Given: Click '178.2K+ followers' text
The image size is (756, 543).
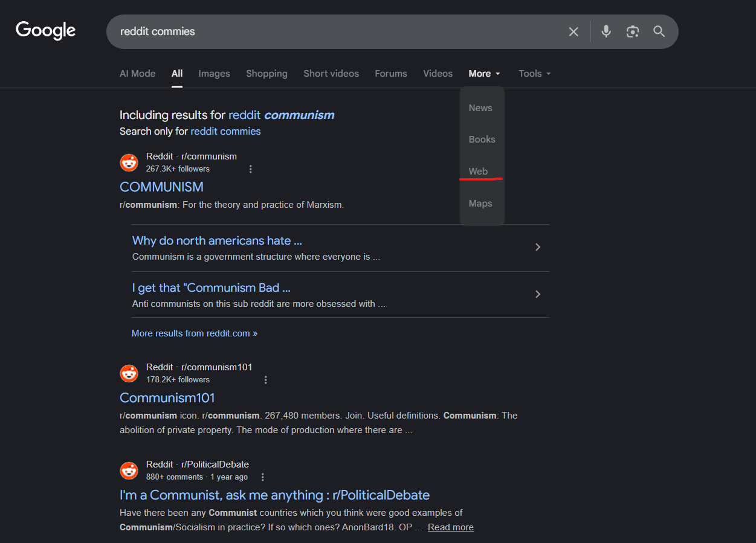Looking at the screenshot, I should pyautogui.click(x=178, y=380).
